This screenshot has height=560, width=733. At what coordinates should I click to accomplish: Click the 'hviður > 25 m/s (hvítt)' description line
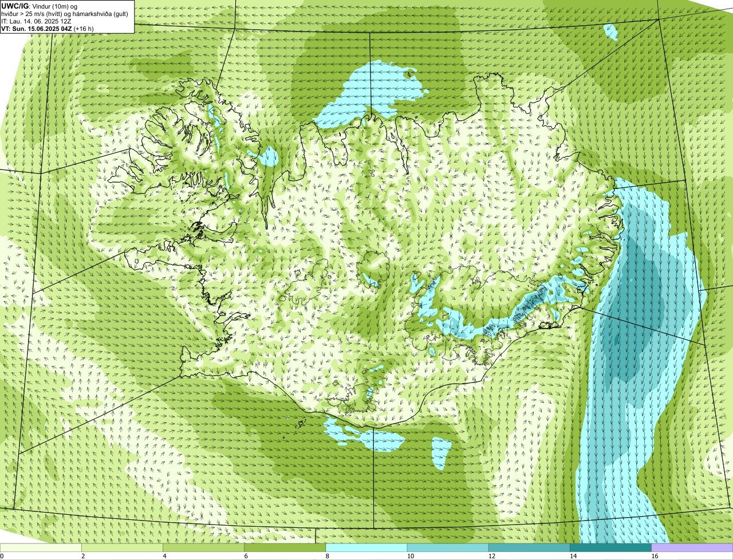click(x=65, y=14)
